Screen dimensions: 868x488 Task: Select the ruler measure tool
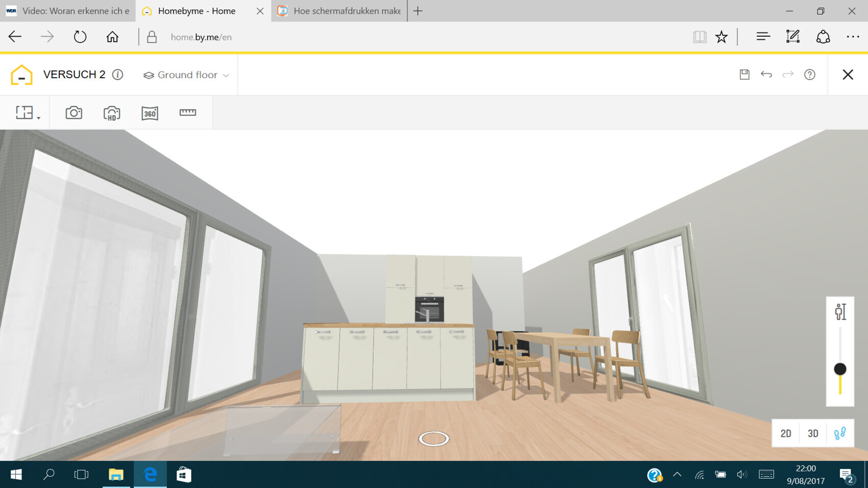pos(187,112)
